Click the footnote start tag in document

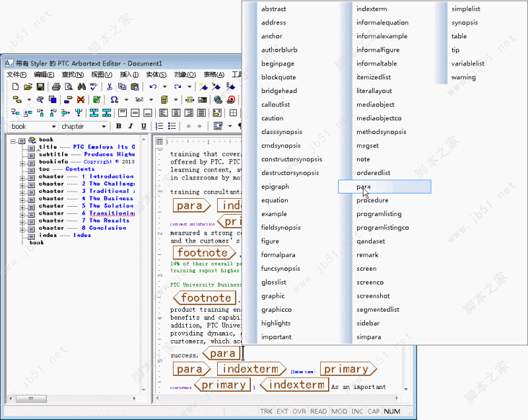[x=205, y=253]
